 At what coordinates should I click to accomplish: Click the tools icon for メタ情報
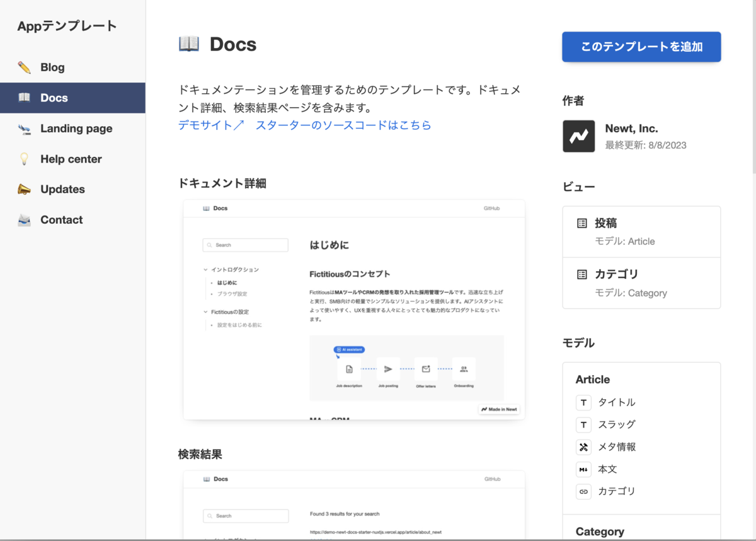pos(583,447)
